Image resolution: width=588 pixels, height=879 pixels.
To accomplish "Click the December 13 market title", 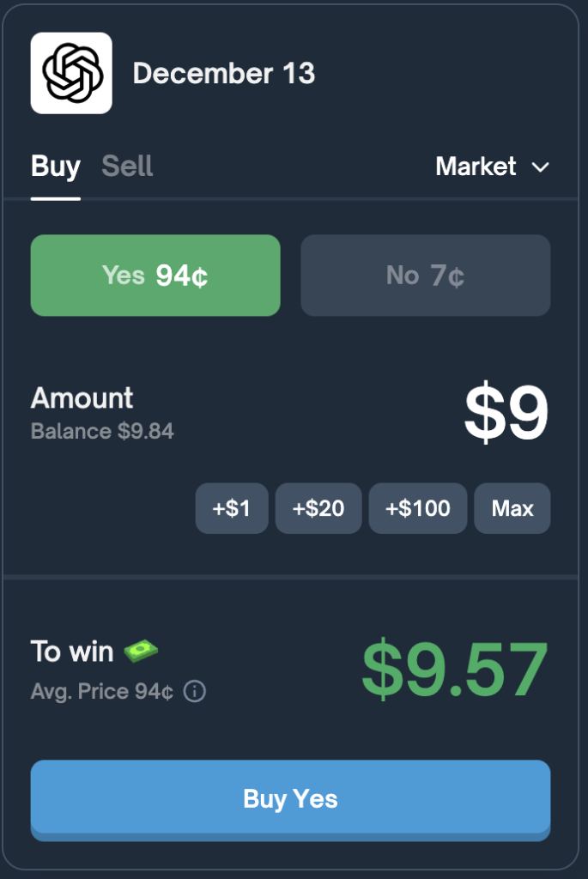I will coord(224,73).
